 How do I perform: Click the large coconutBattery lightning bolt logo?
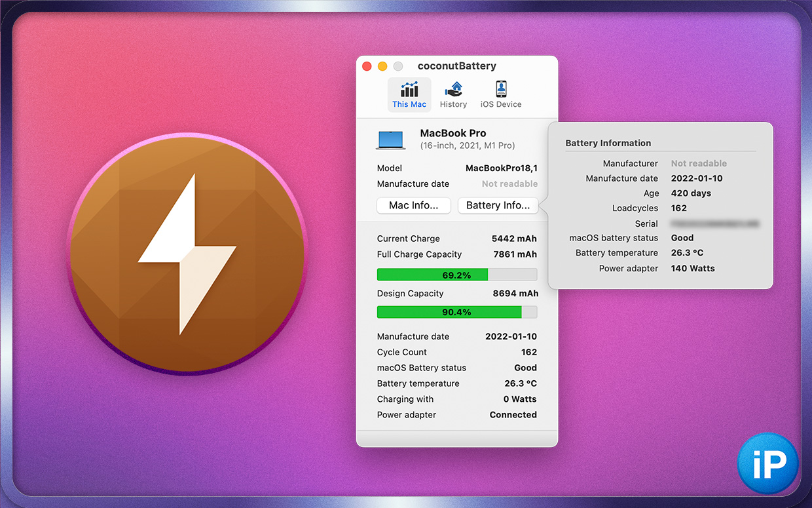click(187, 254)
